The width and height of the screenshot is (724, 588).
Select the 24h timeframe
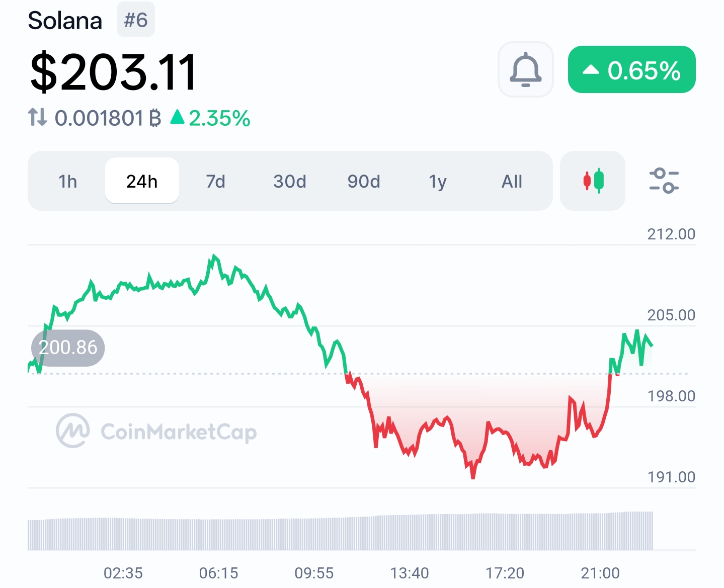tap(142, 181)
